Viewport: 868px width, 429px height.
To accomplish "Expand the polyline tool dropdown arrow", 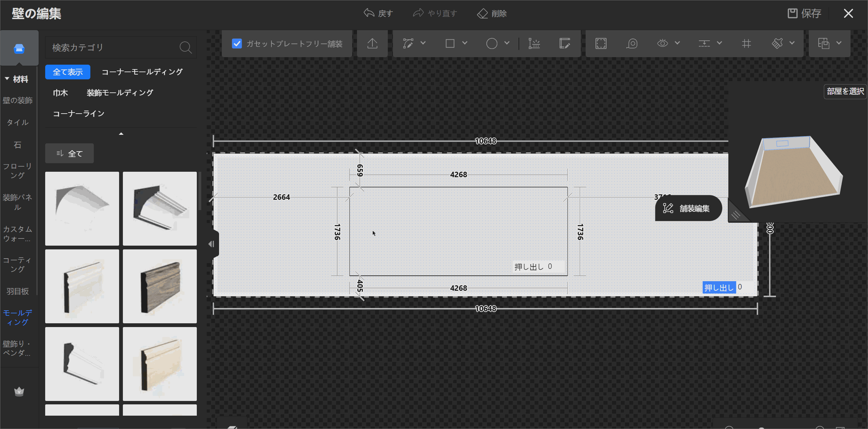I will 423,43.
